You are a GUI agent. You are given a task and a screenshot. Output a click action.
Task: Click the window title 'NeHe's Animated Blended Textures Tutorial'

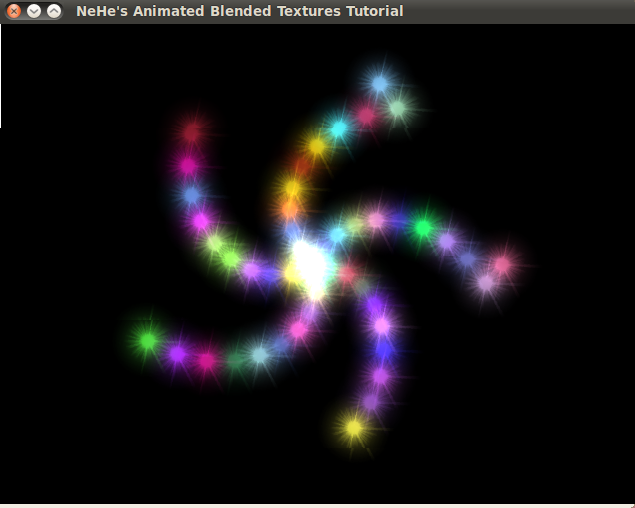coord(240,11)
